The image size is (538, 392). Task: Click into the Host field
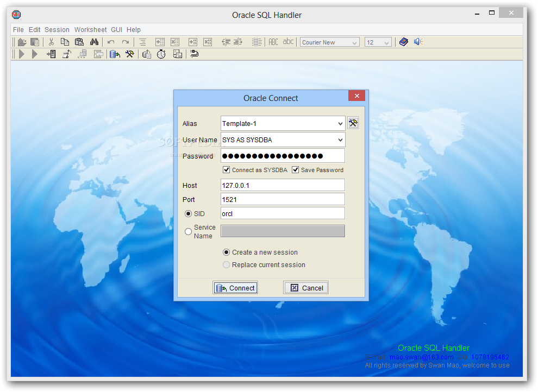pos(283,185)
